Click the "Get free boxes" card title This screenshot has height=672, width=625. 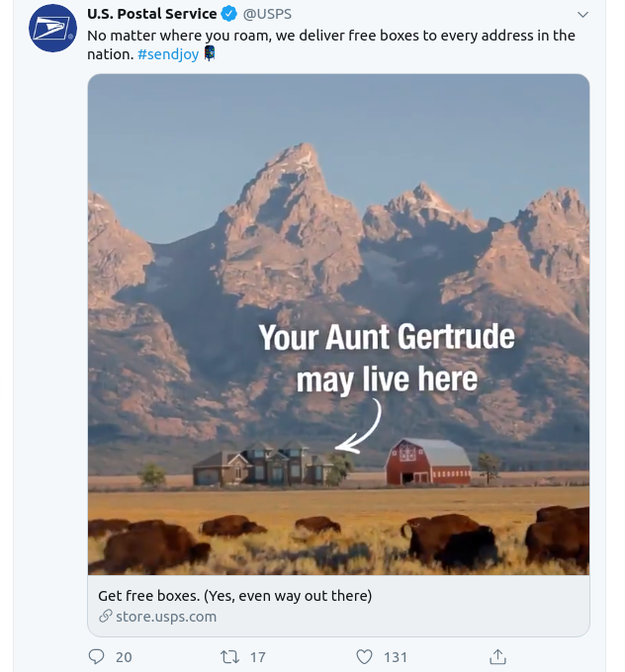[x=234, y=596]
